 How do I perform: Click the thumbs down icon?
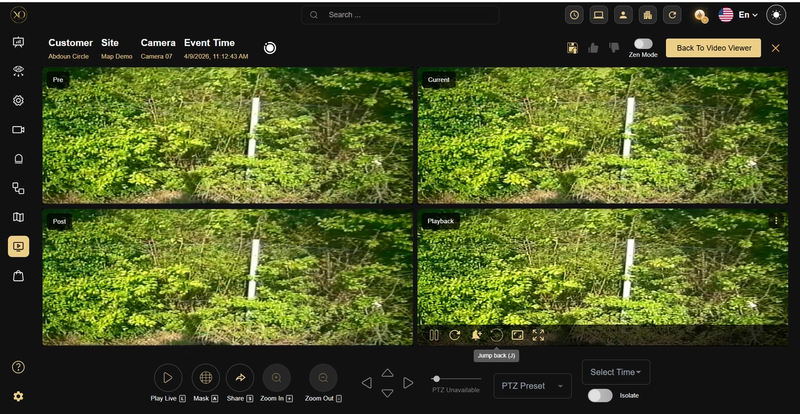614,48
